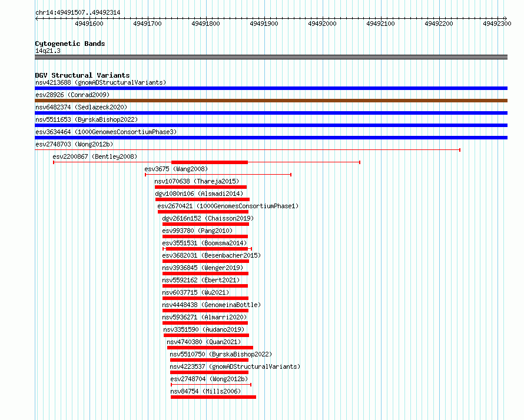Image resolution: width=524 pixels, height=420 pixels.
Task: Click the 14q21.3 band label
Action: coord(48,51)
